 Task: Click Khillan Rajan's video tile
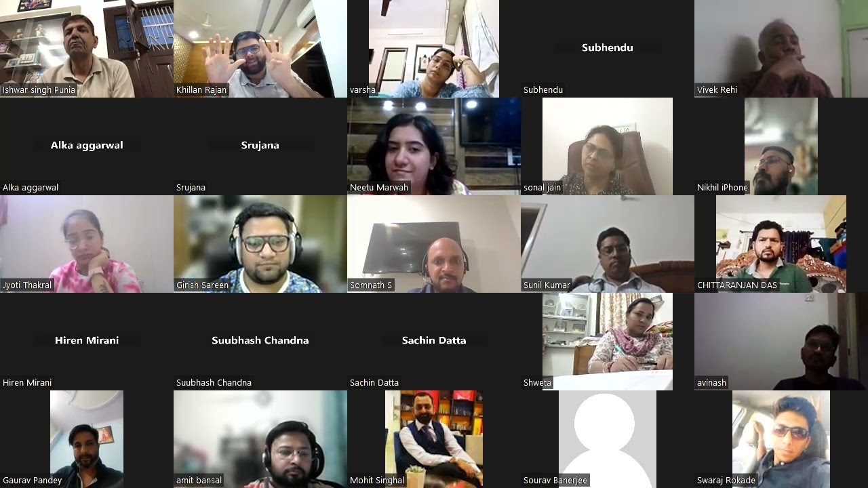(260, 49)
